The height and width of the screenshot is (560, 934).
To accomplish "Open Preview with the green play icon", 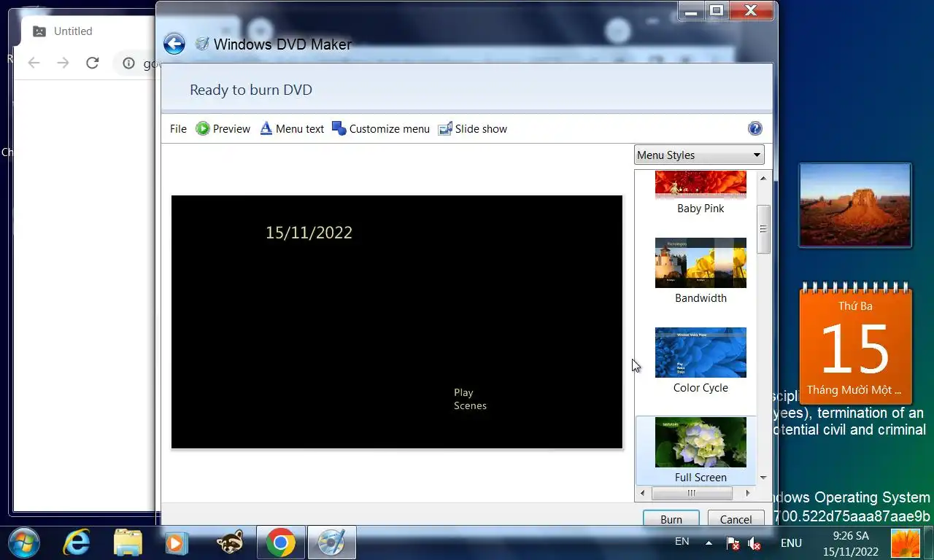I will point(223,129).
